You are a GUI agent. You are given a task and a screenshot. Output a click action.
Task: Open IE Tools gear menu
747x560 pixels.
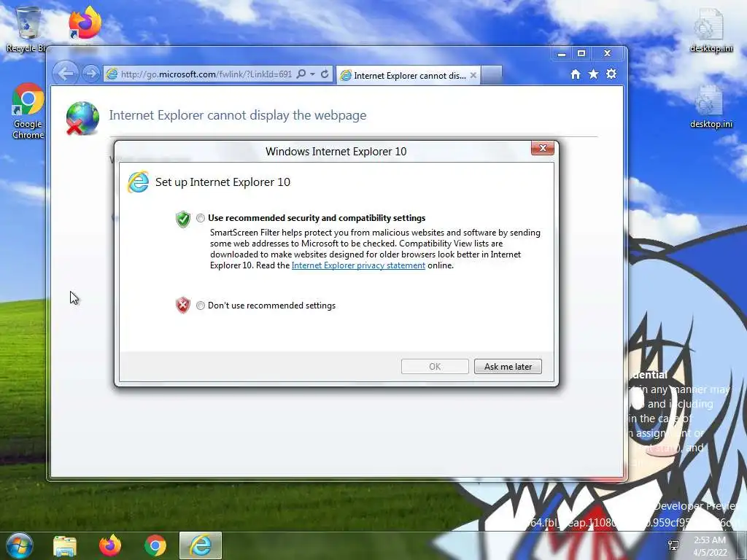point(611,74)
